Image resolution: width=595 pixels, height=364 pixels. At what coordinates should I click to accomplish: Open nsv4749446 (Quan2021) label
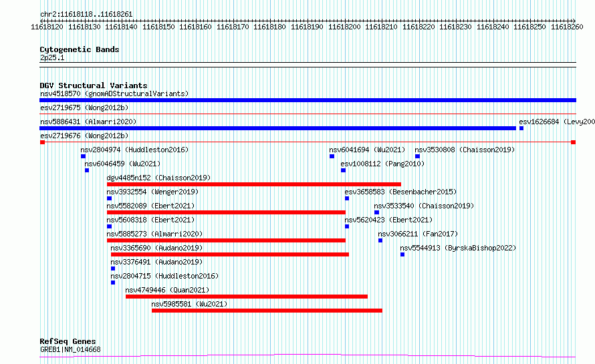[x=167, y=290]
